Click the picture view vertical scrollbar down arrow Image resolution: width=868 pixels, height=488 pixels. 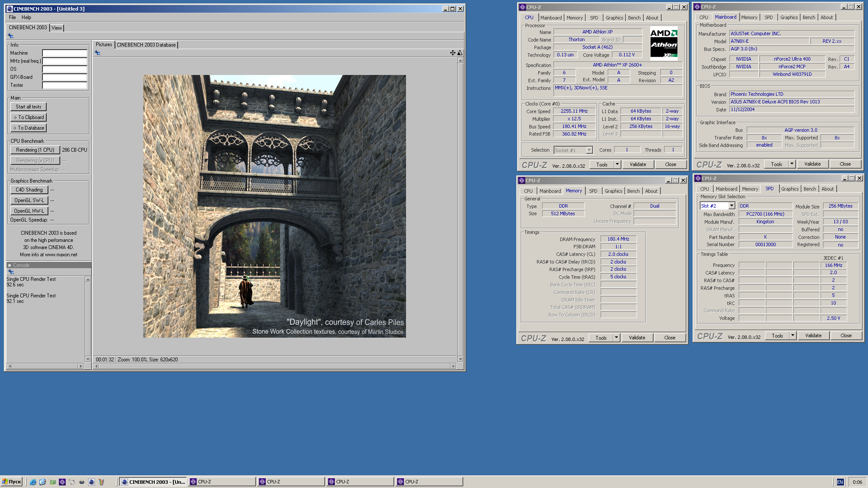460,359
